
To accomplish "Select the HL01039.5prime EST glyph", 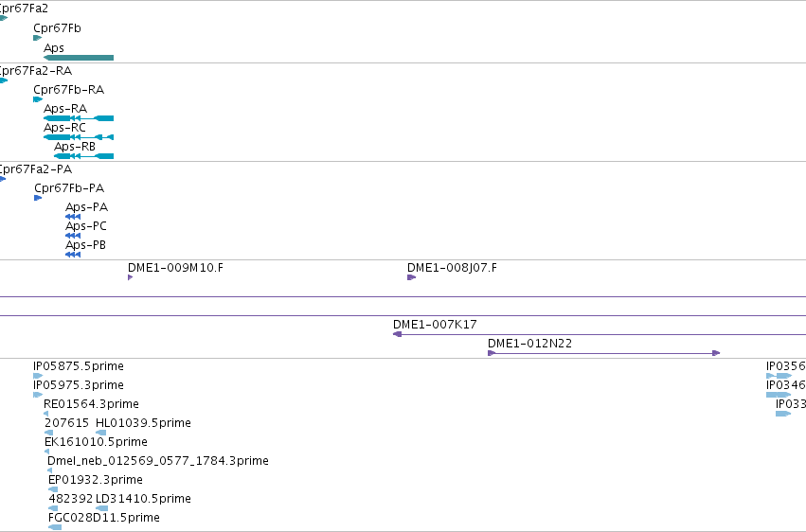I will click(101, 433).
